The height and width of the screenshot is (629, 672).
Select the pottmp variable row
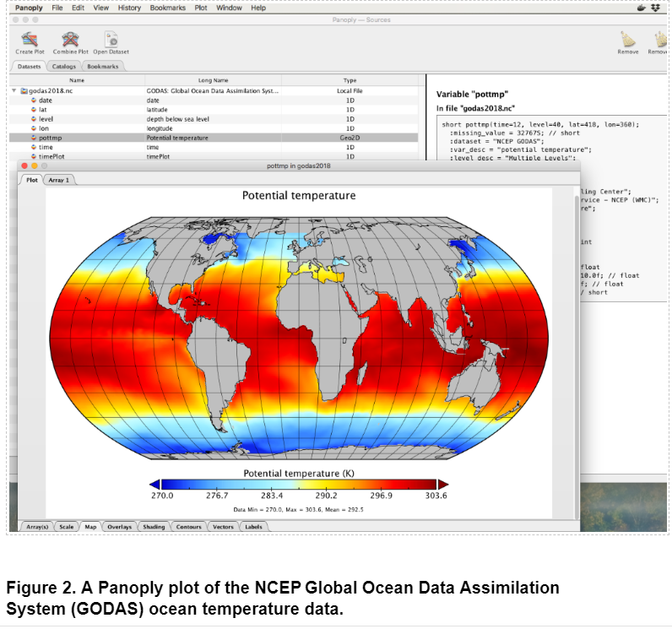coord(214,138)
